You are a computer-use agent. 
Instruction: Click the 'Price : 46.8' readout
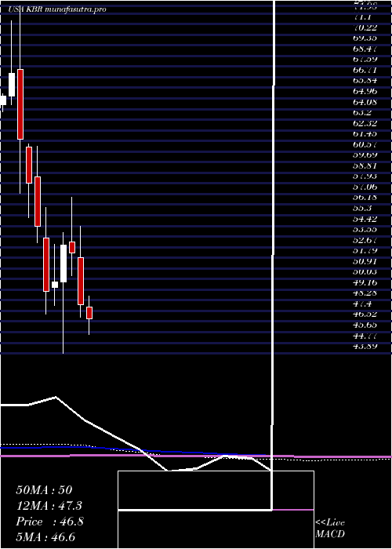point(49,522)
